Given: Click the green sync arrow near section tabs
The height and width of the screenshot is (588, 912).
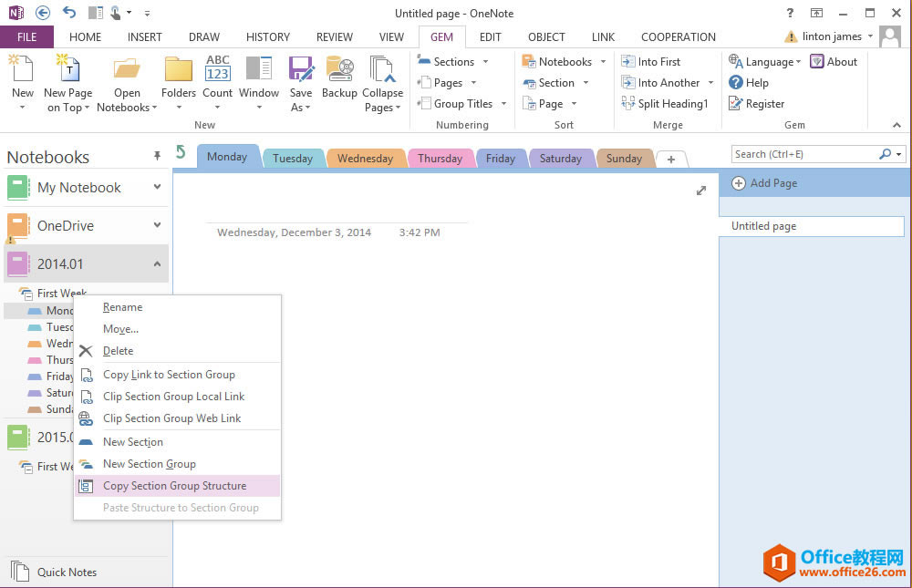Looking at the screenshot, I should coord(181,152).
